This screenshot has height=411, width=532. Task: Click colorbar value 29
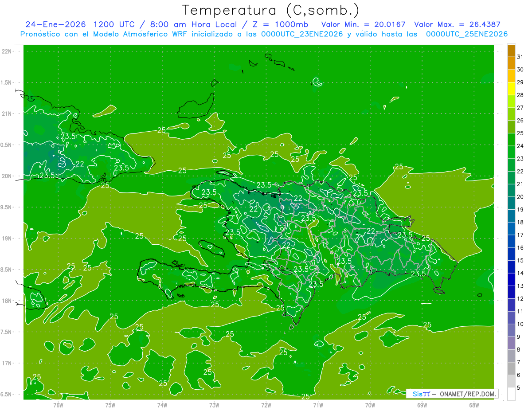(520, 82)
